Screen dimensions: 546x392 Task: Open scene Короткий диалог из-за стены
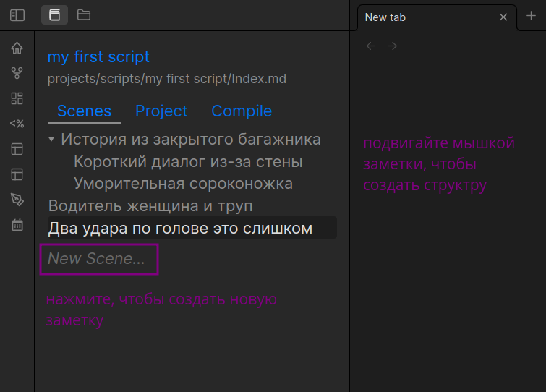point(188,161)
